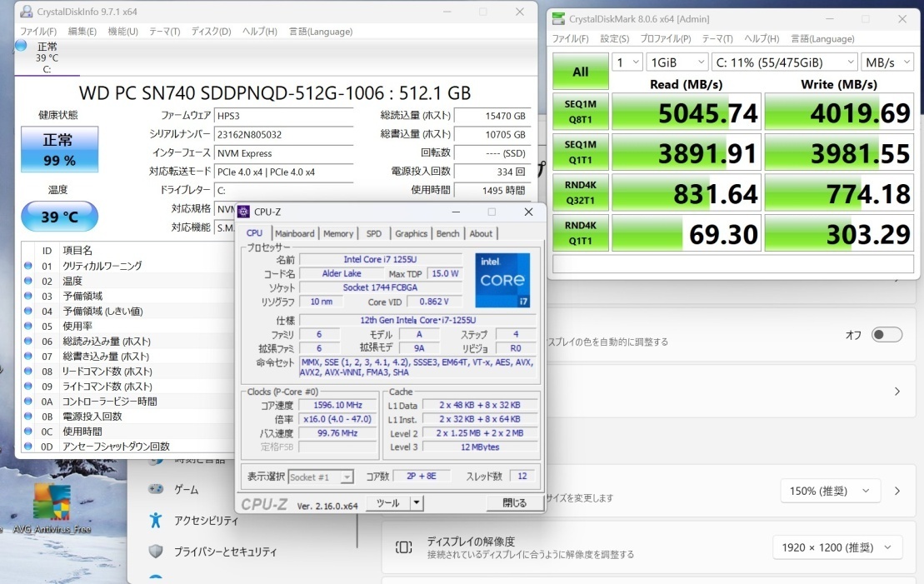Open Privacy and Security shield icon

tap(155, 551)
